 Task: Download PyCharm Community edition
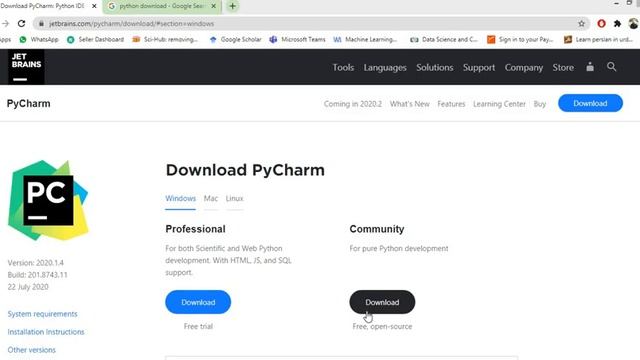pos(382,302)
